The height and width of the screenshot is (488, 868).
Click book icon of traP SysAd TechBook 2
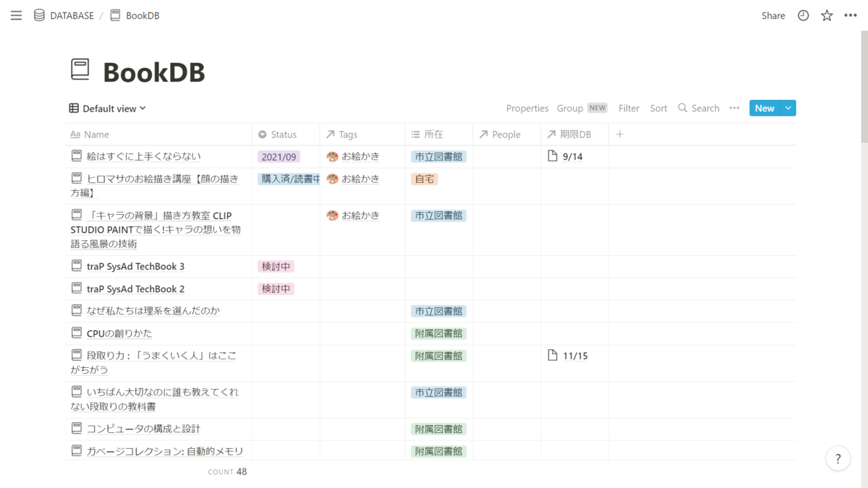(77, 288)
